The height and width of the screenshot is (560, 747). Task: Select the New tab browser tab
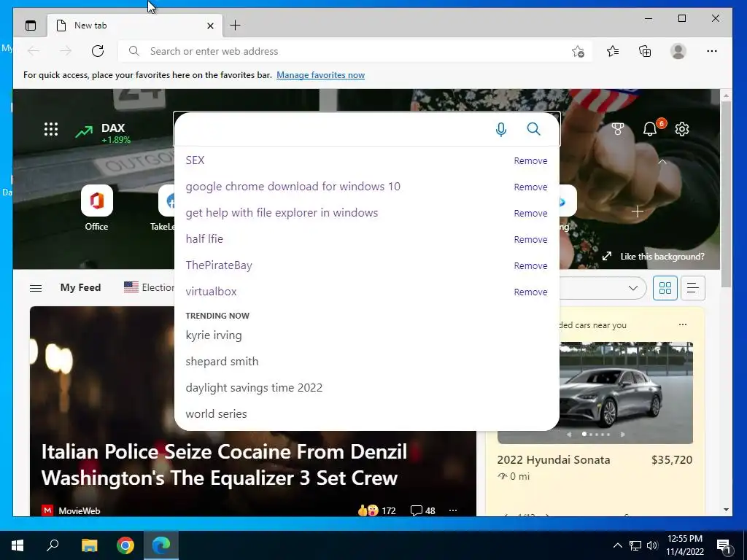coord(135,26)
